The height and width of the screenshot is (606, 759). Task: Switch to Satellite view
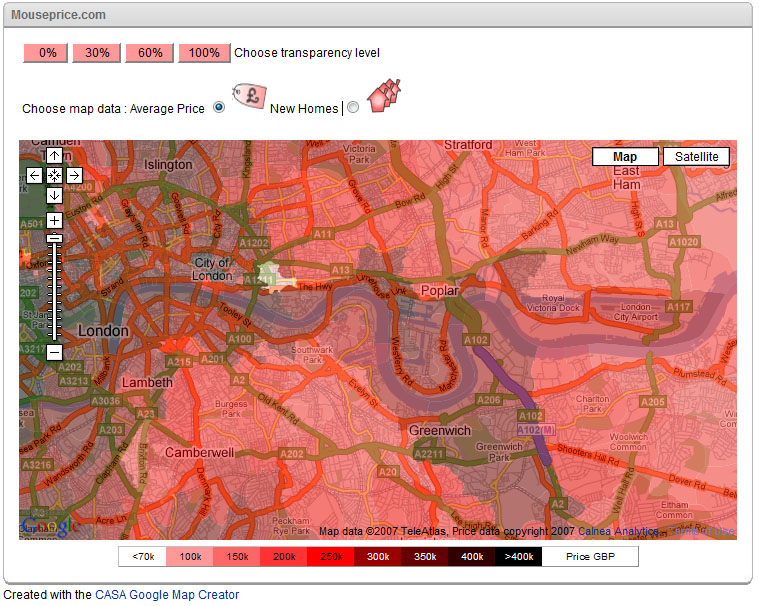pos(696,157)
